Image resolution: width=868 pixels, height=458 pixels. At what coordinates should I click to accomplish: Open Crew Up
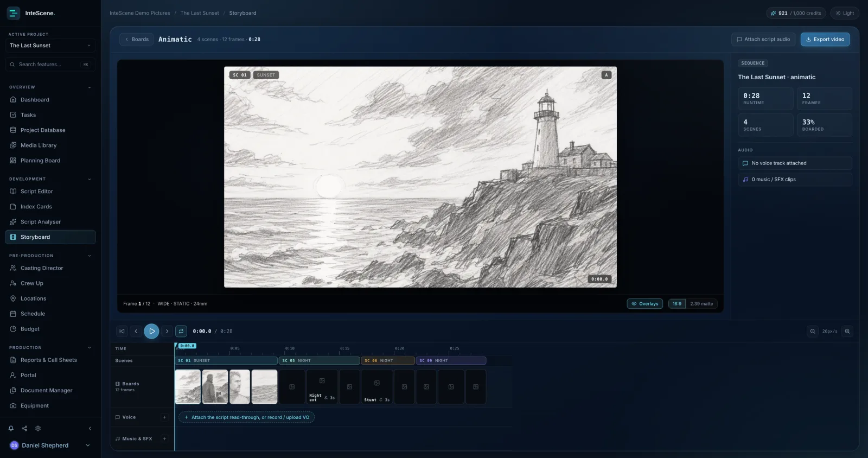(50, 283)
